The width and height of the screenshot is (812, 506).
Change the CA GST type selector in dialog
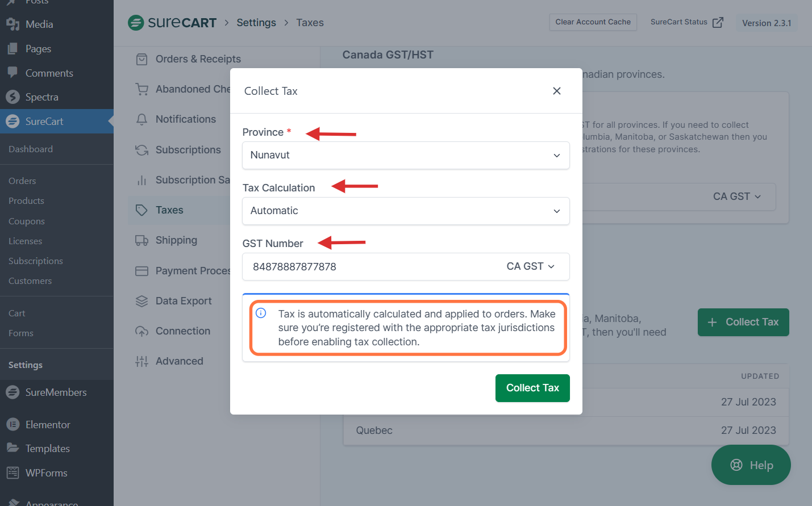coord(530,266)
